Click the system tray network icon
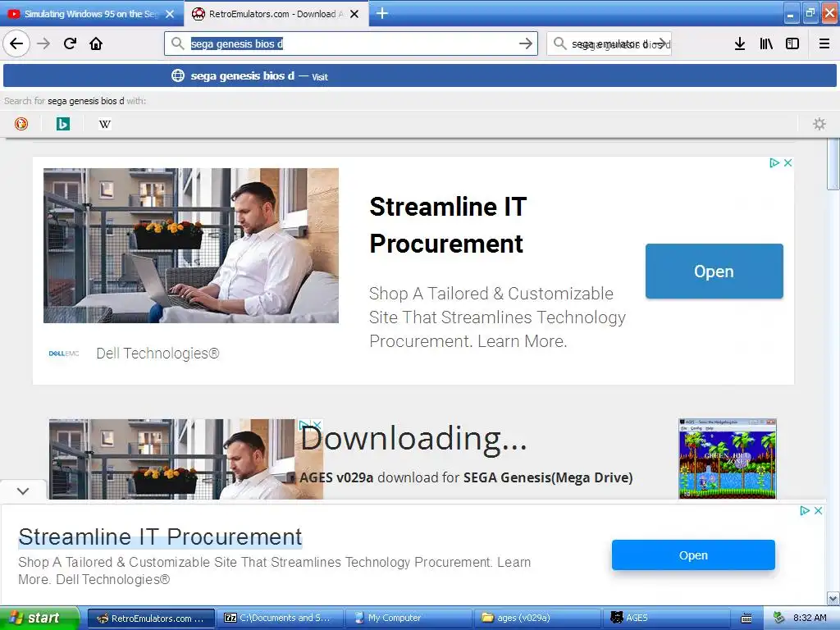This screenshot has height=630, width=840. pyautogui.click(x=778, y=619)
